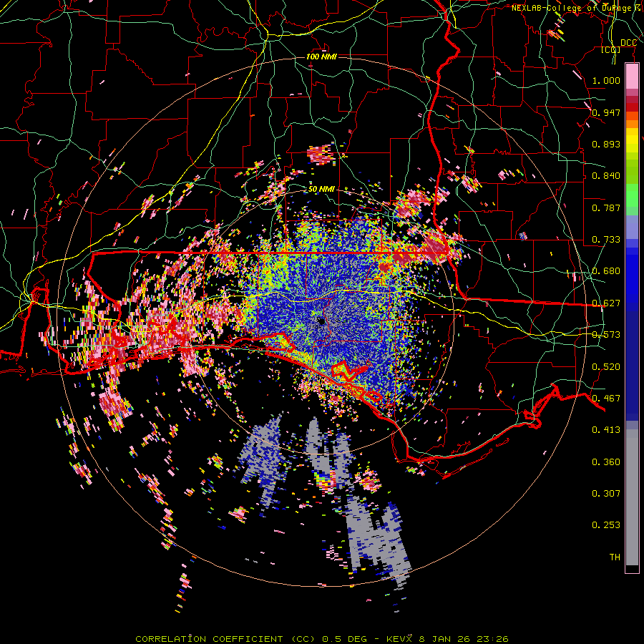This screenshot has height=644, width=644.
Task: Click the 0.733 legend value
Action: [606, 240]
